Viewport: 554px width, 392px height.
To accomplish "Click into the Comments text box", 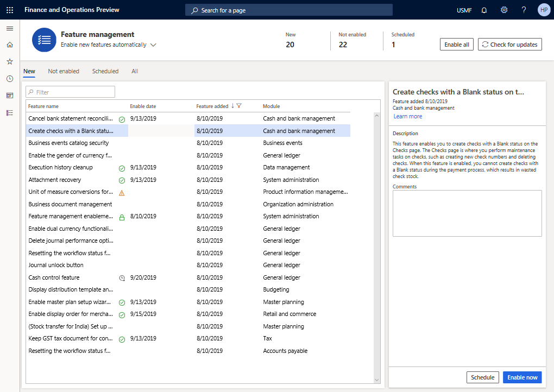I will tap(467, 213).
